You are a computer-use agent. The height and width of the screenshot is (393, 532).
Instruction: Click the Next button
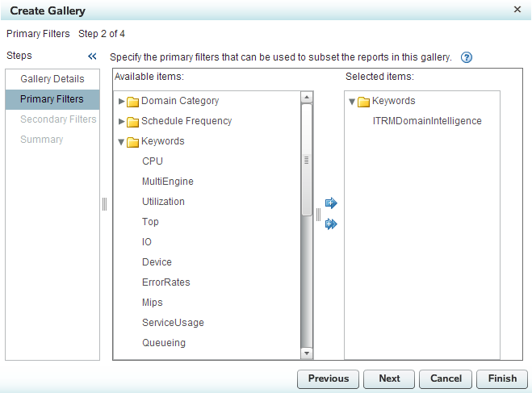(389, 378)
